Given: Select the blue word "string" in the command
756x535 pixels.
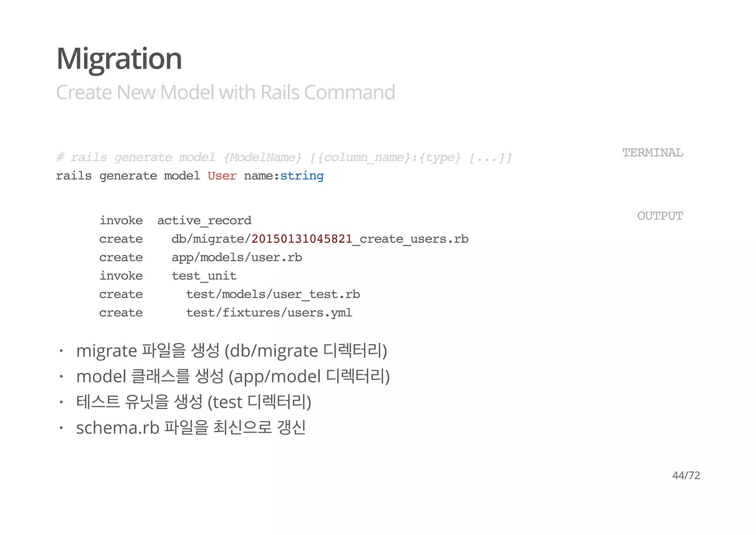Looking at the screenshot, I should [302, 176].
